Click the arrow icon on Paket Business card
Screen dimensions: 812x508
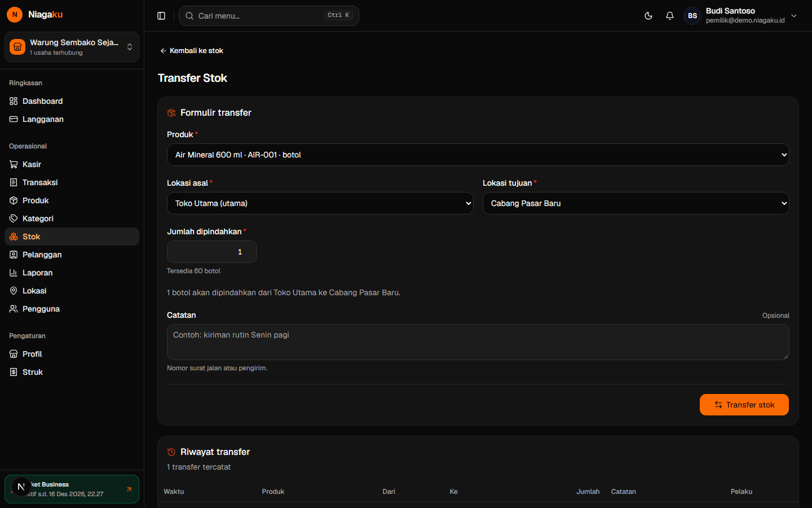(x=129, y=489)
